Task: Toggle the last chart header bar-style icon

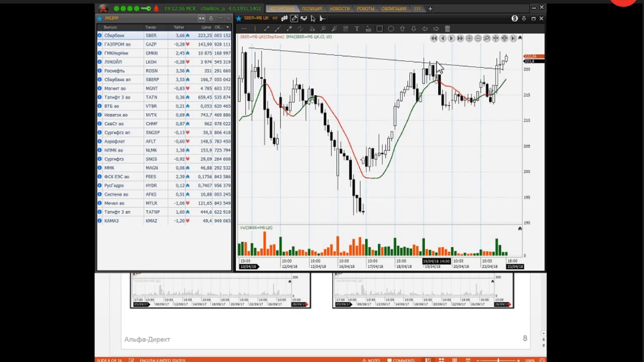Action: 323,19
